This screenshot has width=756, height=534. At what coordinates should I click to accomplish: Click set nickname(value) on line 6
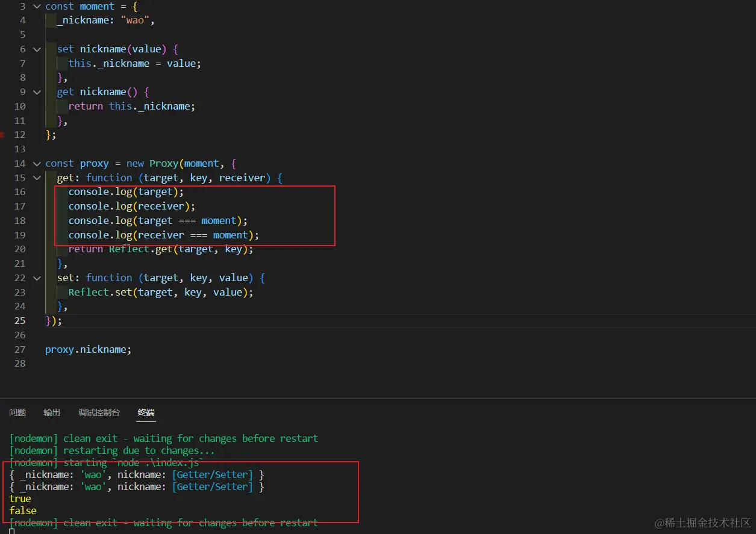point(111,49)
